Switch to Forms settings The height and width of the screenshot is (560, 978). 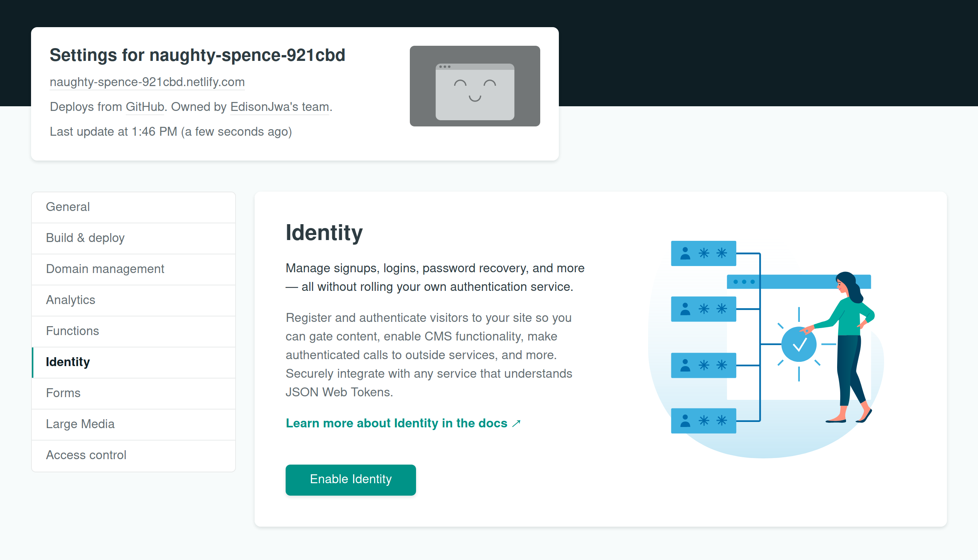tap(63, 393)
